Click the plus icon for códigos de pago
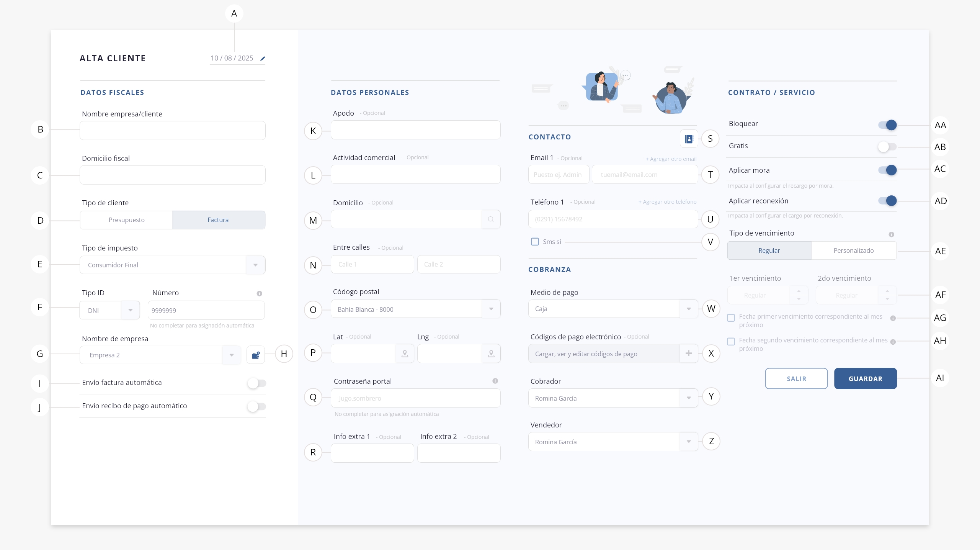Screen dimensions: 980x550 tap(688, 354)
